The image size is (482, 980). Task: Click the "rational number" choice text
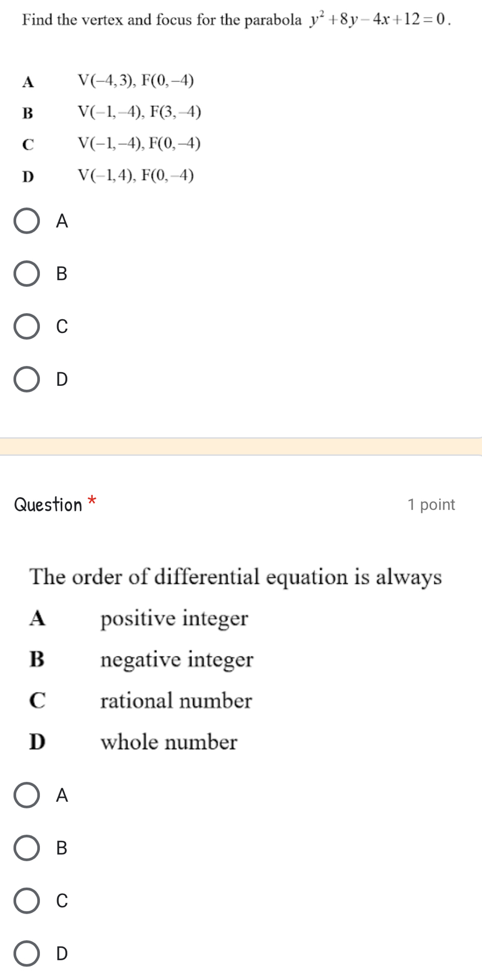tap(176, 701)
